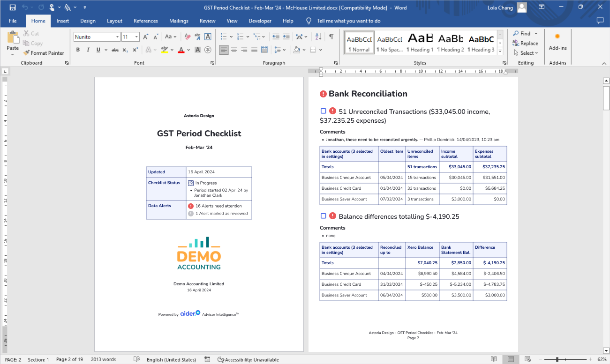Image resolution: width=610 pixels, height=364 pixels.
Task: Click the Save icon in title bar
Action: click(13, 7)
